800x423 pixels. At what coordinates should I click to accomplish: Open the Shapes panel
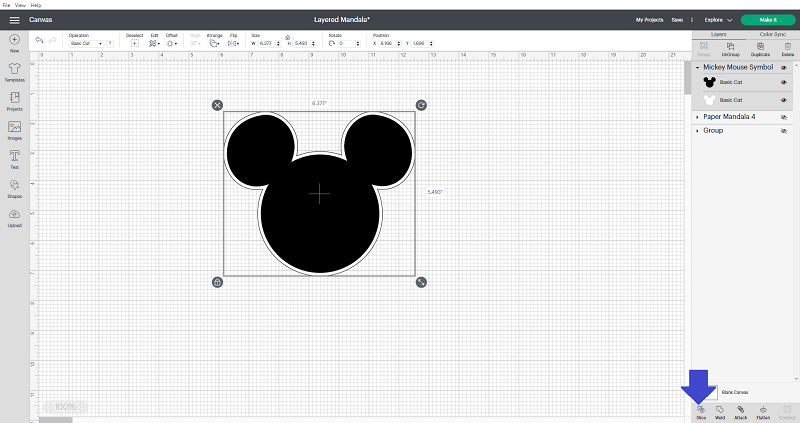14,189
